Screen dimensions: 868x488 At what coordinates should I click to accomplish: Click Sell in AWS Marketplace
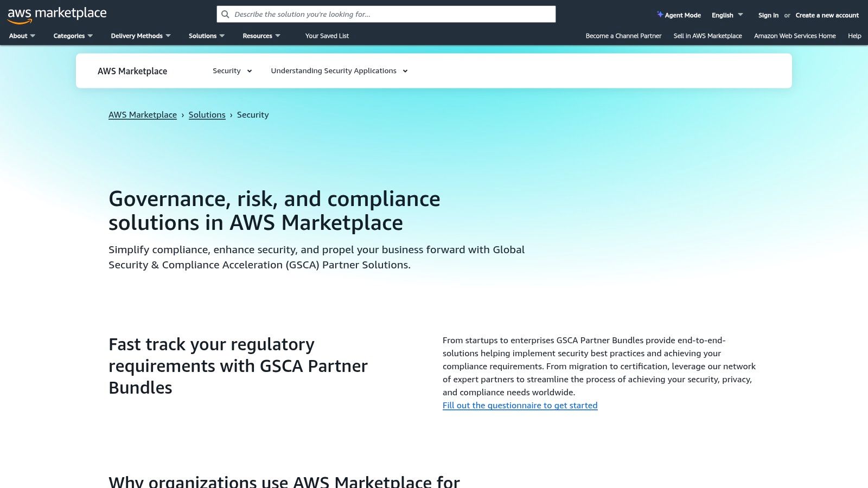tap(707, 36)
